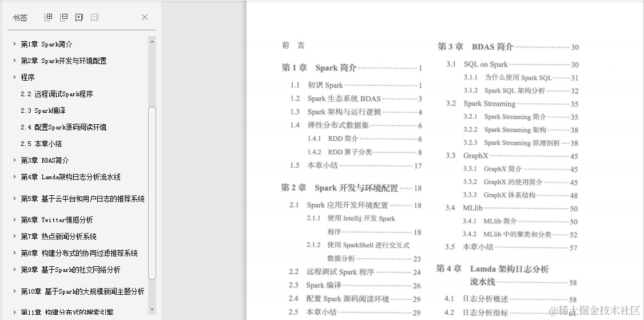The image size is (644, 320).
Task: Click 前言 heading on the page
Action: pyautogui.click(x=293, y=45)
